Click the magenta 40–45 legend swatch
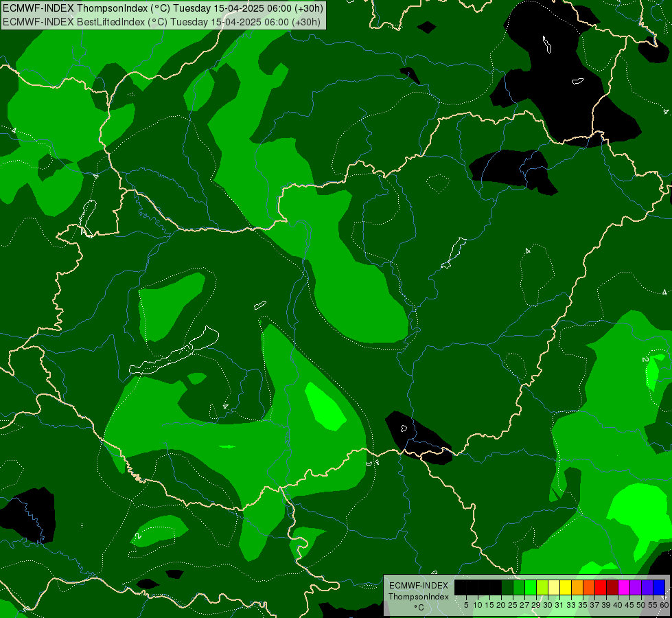This screenshot has width=672, height=618. tap(624, 587)
